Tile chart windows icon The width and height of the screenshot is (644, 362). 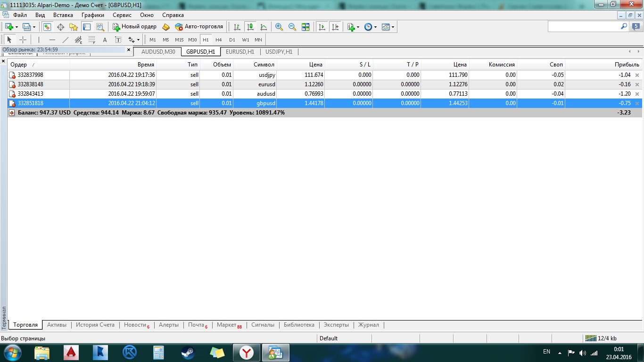[305, 27]
